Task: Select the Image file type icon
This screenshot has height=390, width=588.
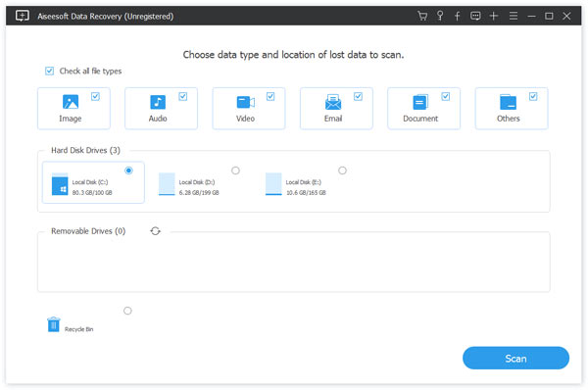Action: coord(71,102)
